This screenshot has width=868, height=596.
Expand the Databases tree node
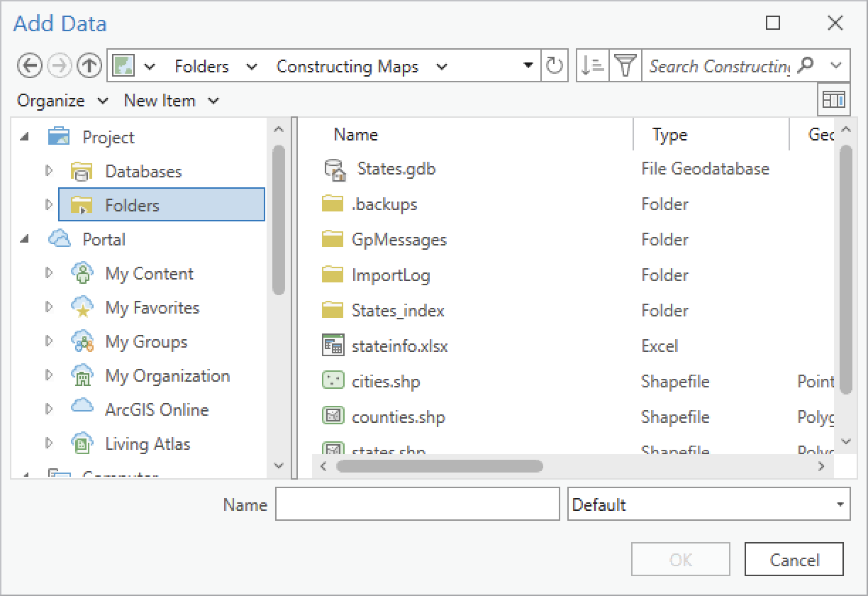(50, 171)
